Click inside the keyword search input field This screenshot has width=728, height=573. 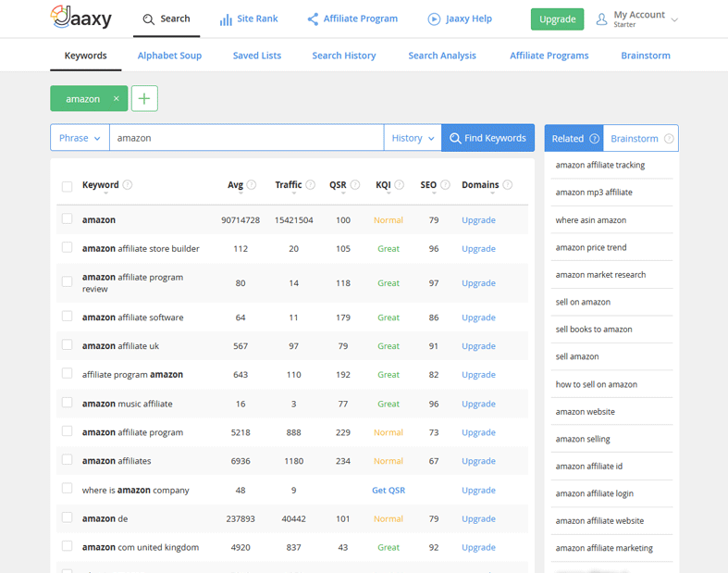[247, 138]
